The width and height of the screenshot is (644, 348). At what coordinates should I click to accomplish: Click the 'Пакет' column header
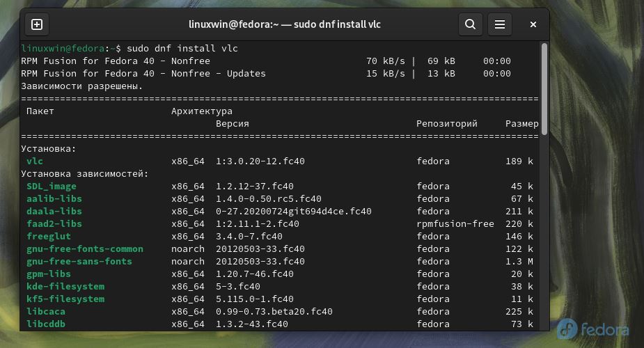click(x=40, y=111)
